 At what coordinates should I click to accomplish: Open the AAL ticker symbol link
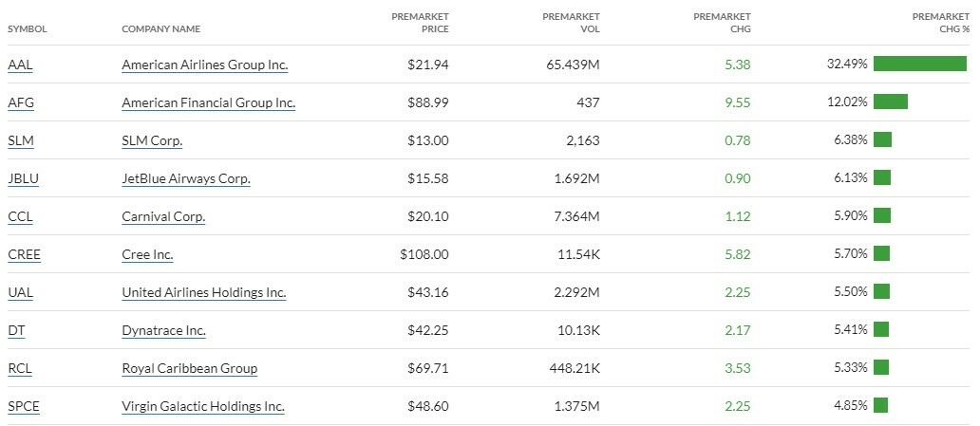pos(21,65)
